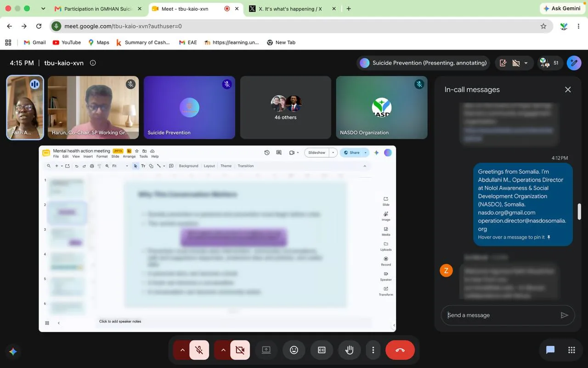Turn on the camera
This screenshot has height=368, width=588.
240,350
